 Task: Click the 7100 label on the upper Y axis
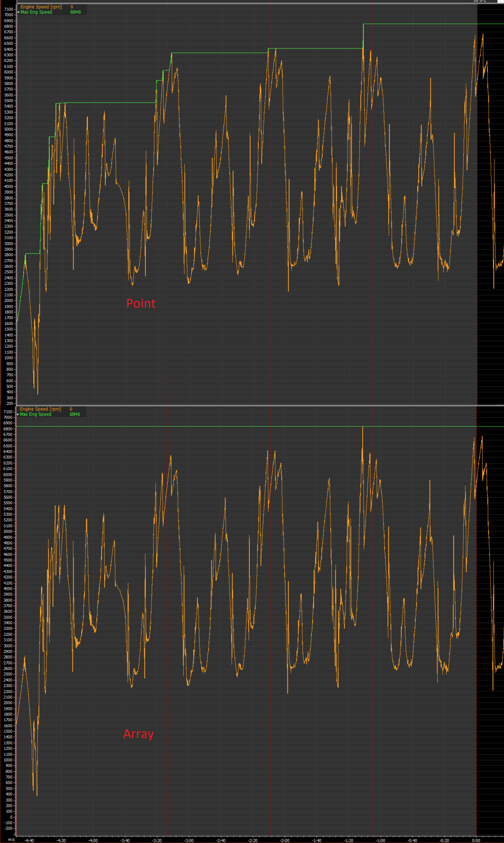click(x=8, y=9)
